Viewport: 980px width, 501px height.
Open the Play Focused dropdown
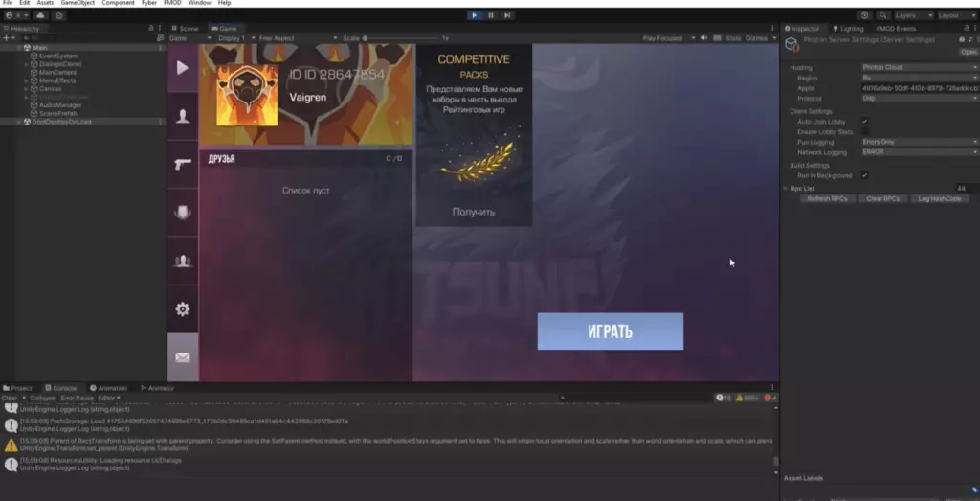tap(667, 38)
